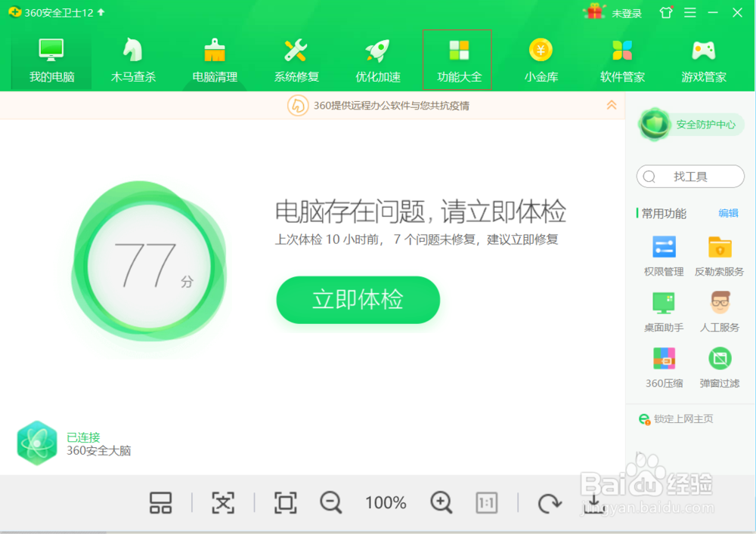Open 安全防护中心 shield button
756x534 pixels.
(691, 125)
